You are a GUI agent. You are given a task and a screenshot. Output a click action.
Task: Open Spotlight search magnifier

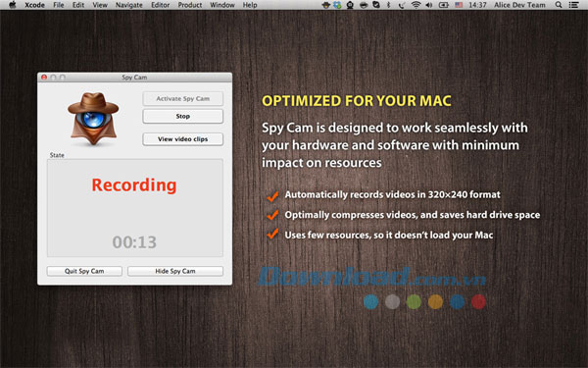(x=559, y=5)
